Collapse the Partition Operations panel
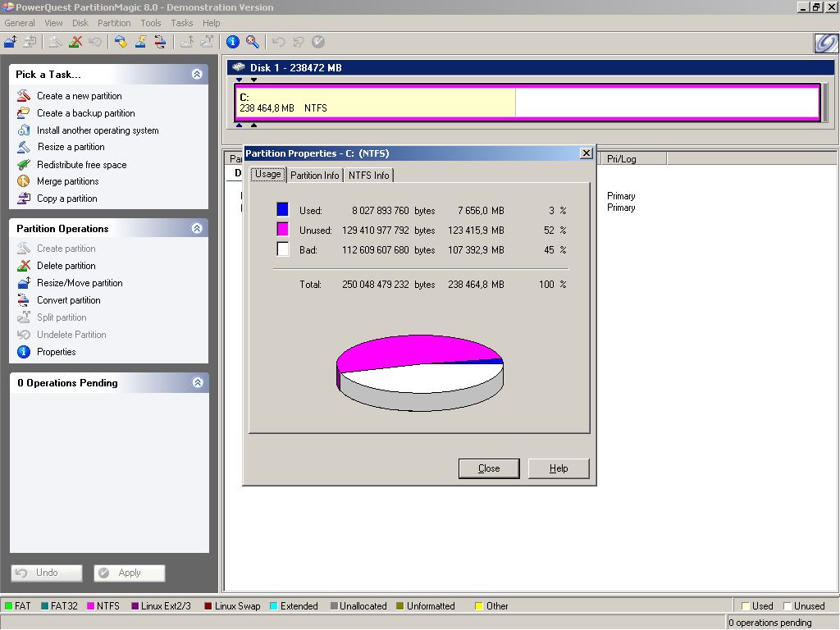 click(x=197, y=228)
